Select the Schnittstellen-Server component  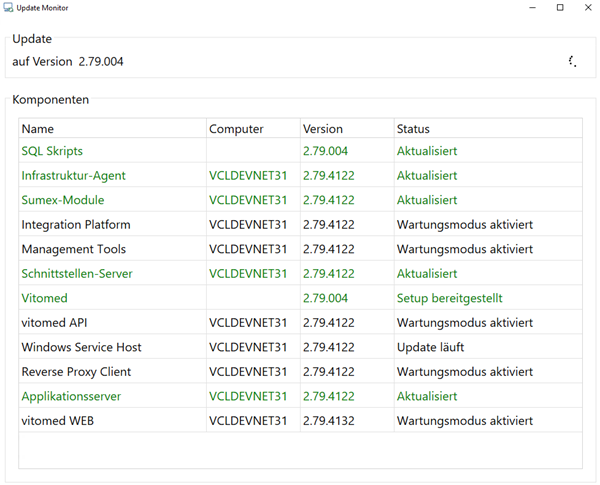pos(77,273)
